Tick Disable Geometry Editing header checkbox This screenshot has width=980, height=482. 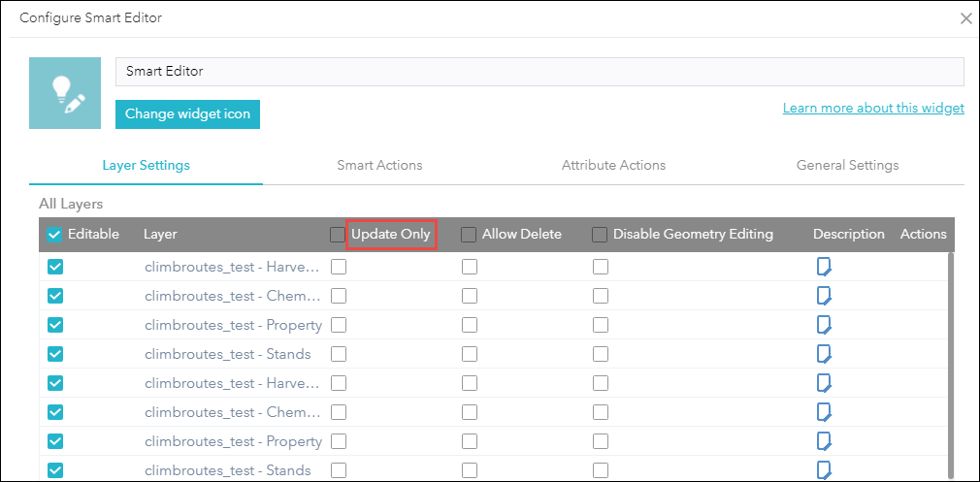(x=600, y=235)
